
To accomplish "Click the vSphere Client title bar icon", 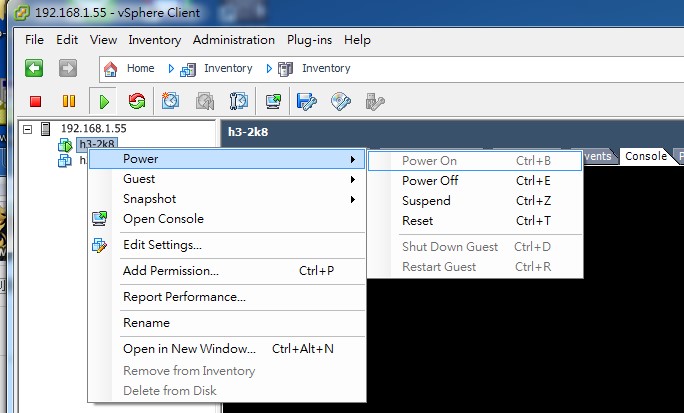I will click(x=22, y=12).
